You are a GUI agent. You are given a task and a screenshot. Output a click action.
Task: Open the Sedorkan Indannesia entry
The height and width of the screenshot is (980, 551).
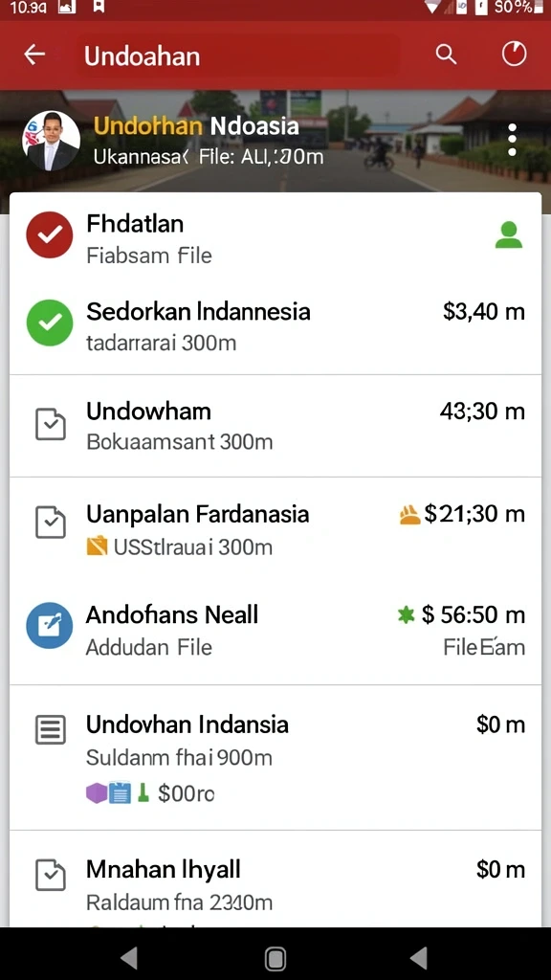point(275,328)
